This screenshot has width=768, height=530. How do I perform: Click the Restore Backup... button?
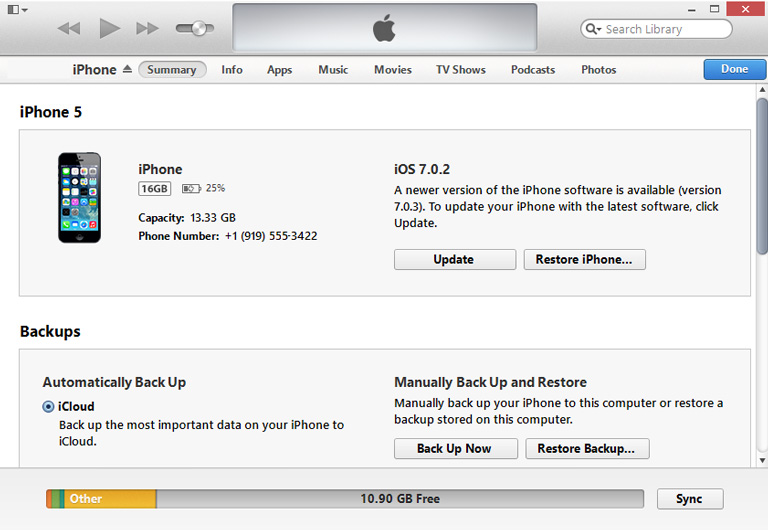pyautogui.click(x=587, y=448)
